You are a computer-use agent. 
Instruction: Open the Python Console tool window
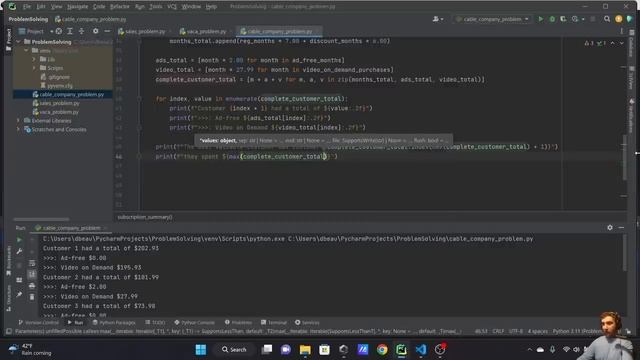(194, 322)
